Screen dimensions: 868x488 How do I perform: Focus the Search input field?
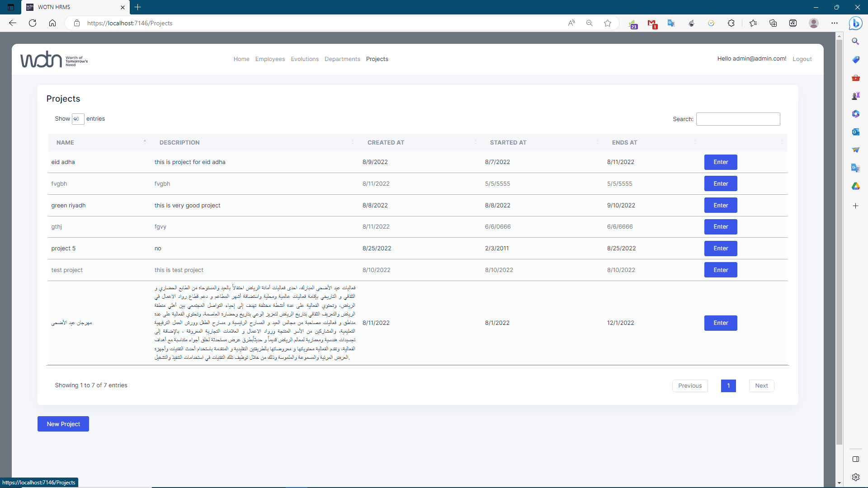coord(738,119)
